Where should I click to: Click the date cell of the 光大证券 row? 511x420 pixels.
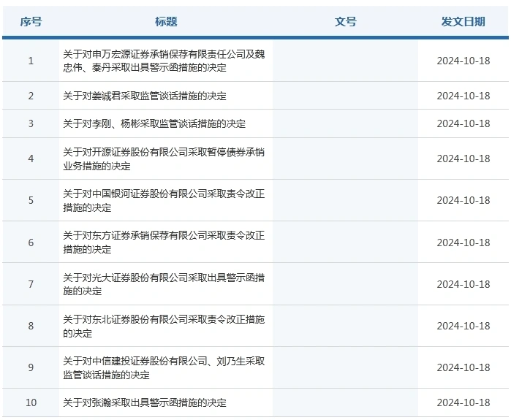[463, 284]
